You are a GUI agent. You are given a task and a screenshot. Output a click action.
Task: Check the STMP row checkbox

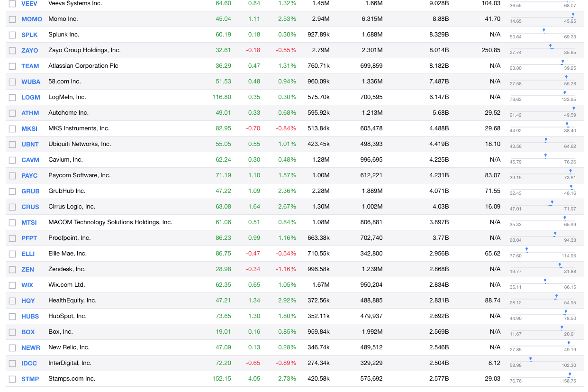coord(12,379)
